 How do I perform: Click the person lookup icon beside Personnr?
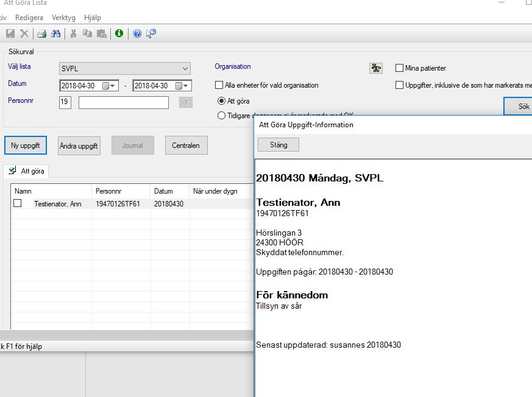[x=186, y=102]
